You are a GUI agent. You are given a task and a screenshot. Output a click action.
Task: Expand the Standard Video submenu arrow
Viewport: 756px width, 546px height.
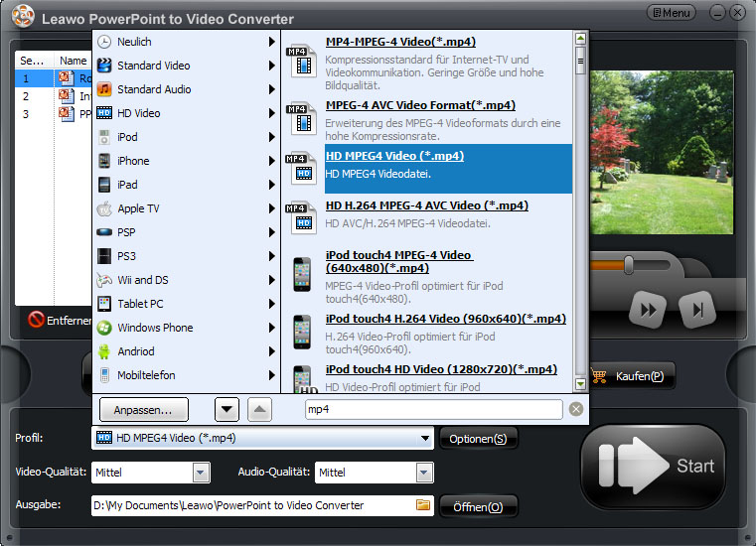272,66
